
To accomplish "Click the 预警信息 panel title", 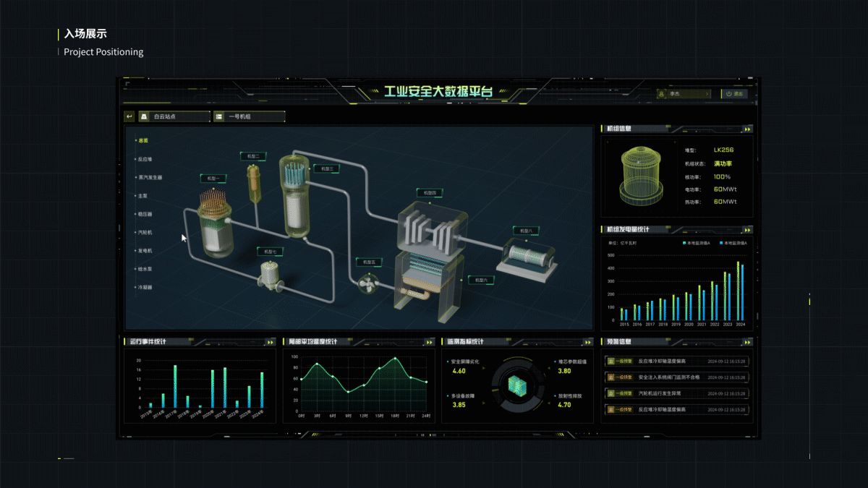I will click(619, 342).
